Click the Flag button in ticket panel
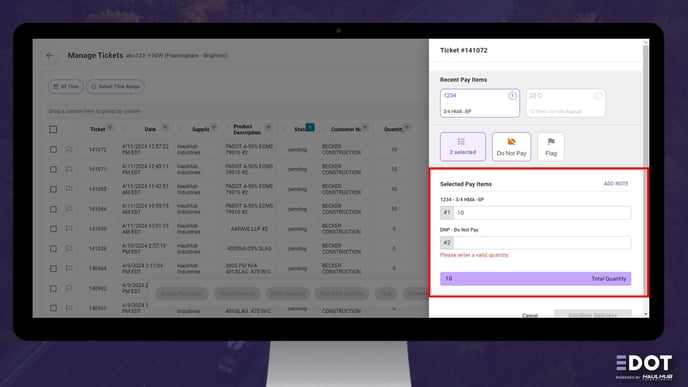 click(x=551, y=147)
